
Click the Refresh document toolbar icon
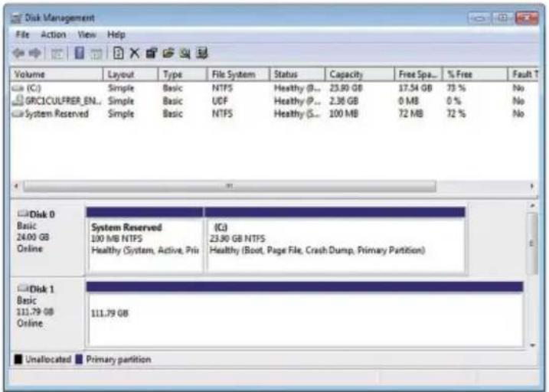[119, 53]
